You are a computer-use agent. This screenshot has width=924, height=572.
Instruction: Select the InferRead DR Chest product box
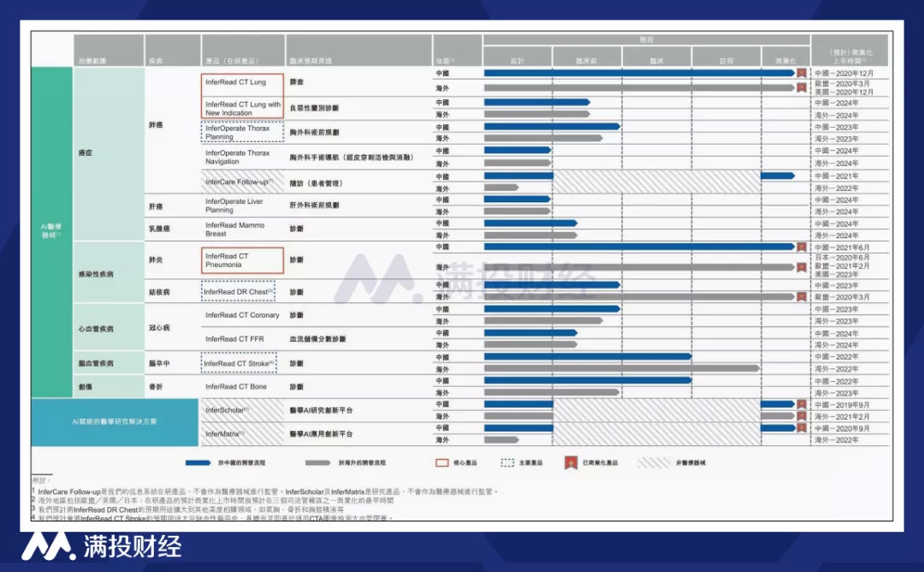239,292
